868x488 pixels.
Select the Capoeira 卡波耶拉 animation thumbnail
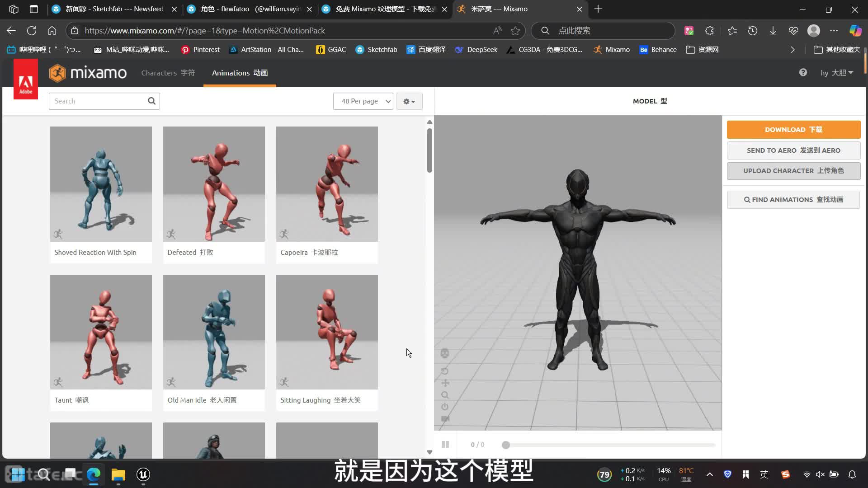[x=327, y=184]
